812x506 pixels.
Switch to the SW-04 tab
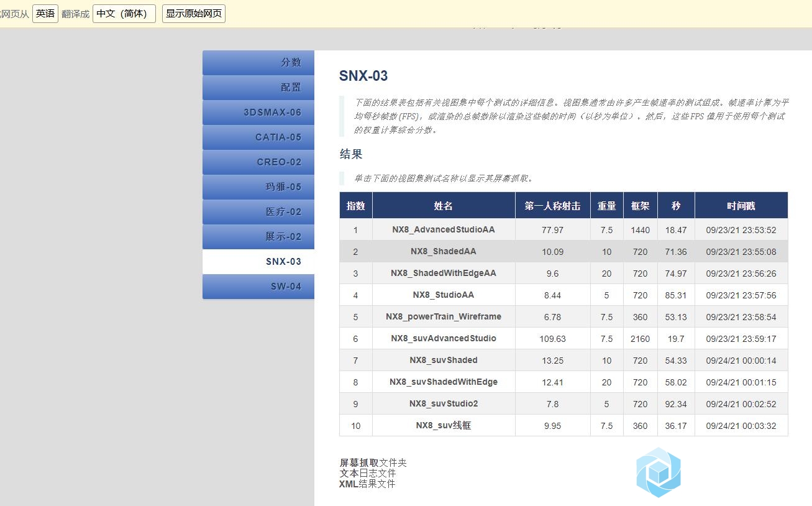point(258,287)
